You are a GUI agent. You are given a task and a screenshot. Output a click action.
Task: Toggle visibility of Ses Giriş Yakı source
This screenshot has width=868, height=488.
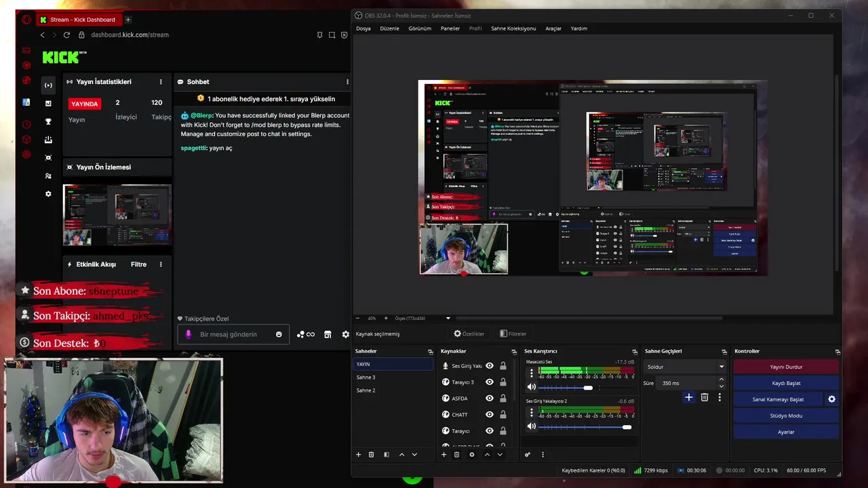(x=490, y=366)
